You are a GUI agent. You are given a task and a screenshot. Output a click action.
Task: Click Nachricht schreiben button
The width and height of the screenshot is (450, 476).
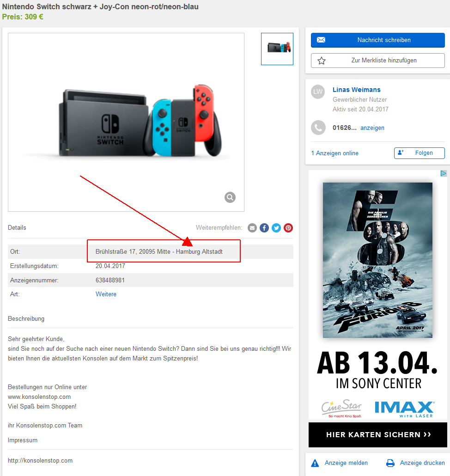(x=378, y=40)
